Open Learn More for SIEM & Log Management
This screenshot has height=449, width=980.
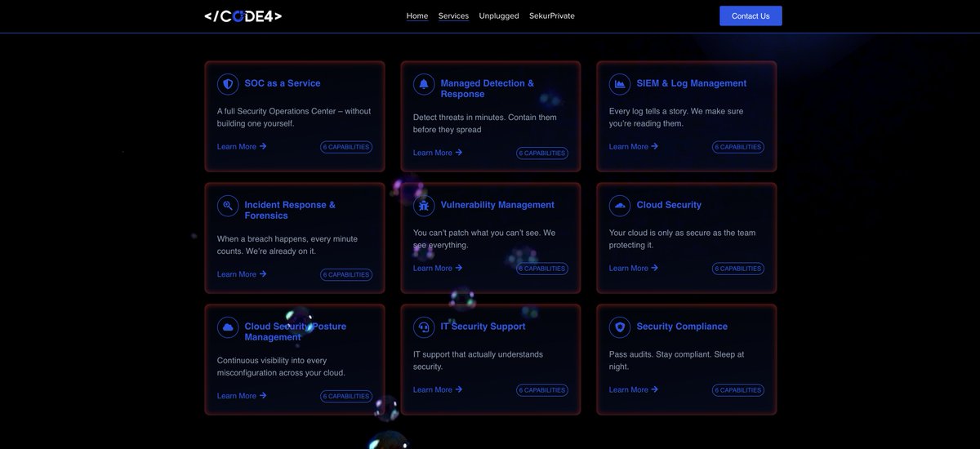[634, 147]
